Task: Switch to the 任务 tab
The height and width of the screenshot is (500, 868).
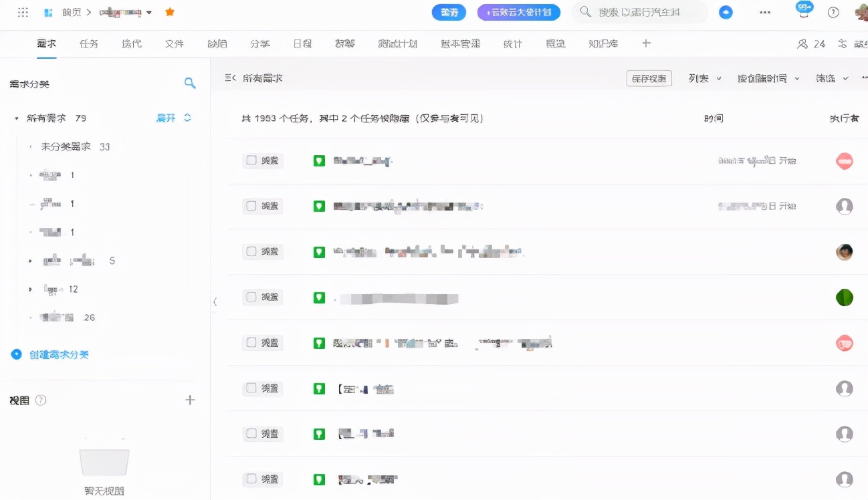Action: pos(89,43)
